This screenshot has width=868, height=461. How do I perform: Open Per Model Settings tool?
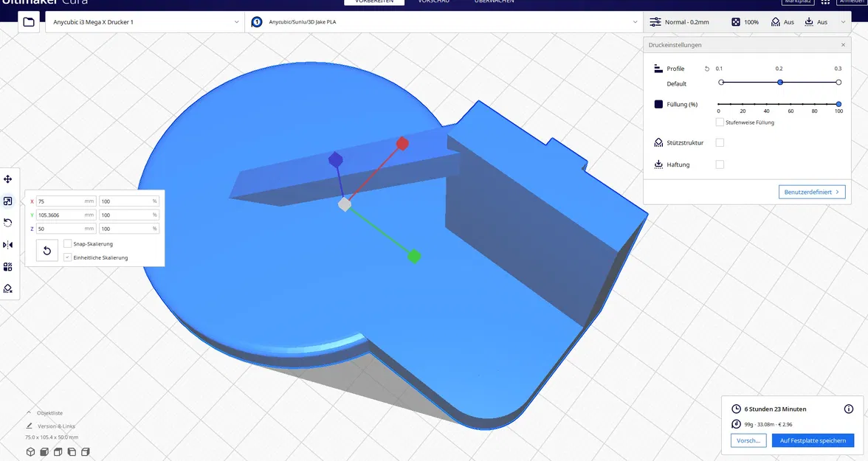7,267
